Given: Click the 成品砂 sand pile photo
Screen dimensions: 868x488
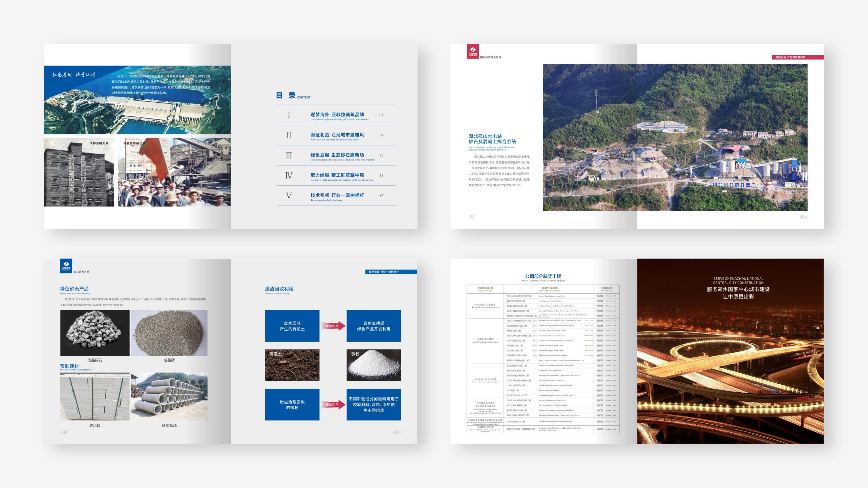Looking at the screenshot, I should 169,333.
